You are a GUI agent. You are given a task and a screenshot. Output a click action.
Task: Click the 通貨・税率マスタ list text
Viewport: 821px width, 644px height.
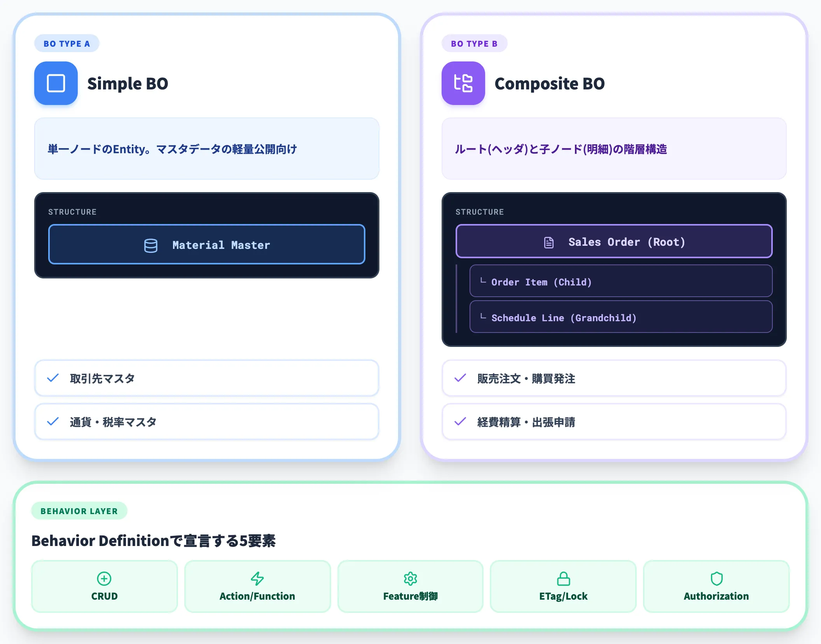click(x=113, y=422)
